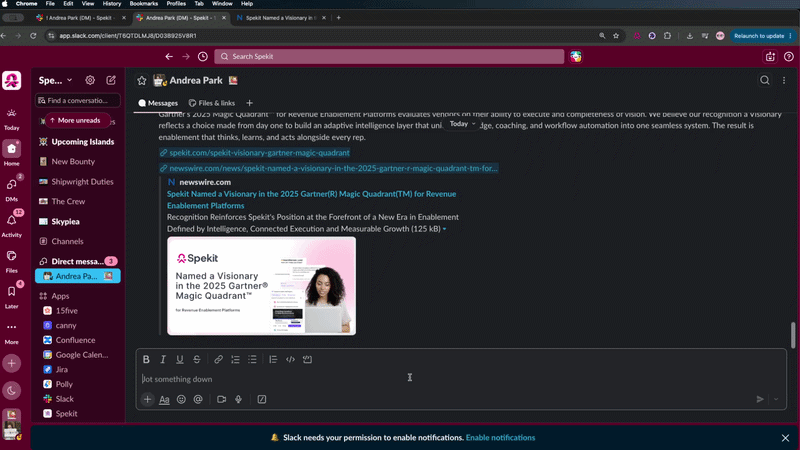Collapse the Direct messages section
This screenshot has height=450, width=800.
click(77, 261)
